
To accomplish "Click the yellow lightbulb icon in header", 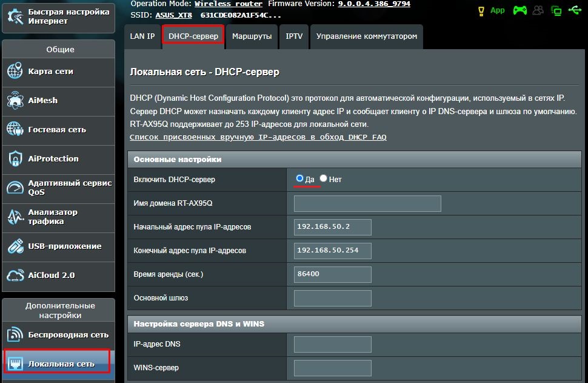I will click(481, 11).
